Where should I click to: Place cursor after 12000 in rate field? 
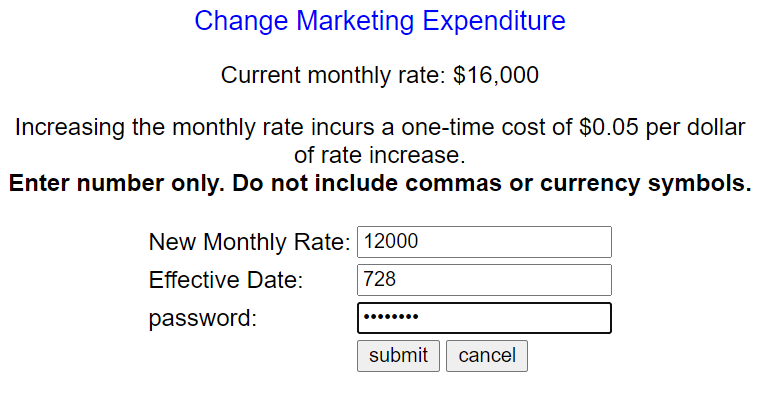pos(420,242)
